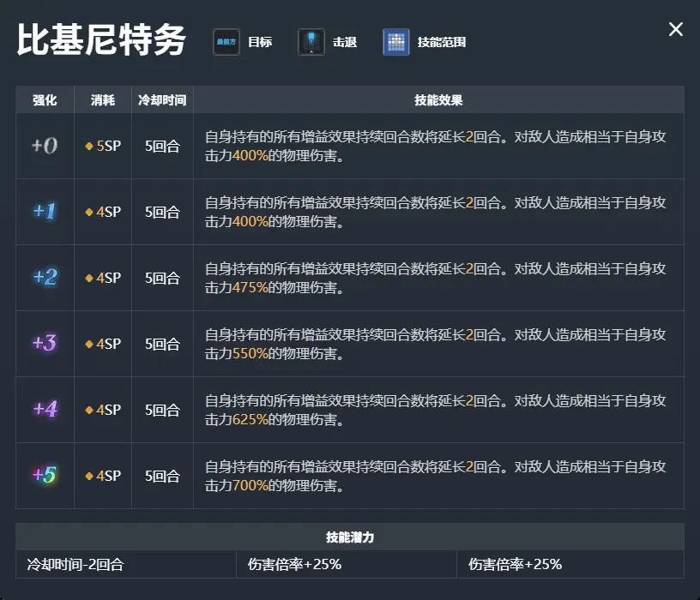Click the 700% damage skill description
The width and height of the screenshot is (700, 600).
436,476
